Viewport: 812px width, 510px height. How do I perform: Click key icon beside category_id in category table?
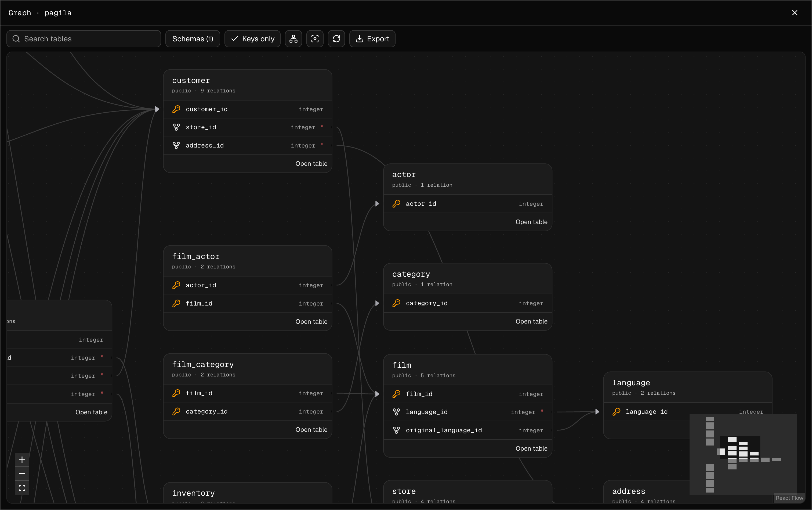pos(396,303)
